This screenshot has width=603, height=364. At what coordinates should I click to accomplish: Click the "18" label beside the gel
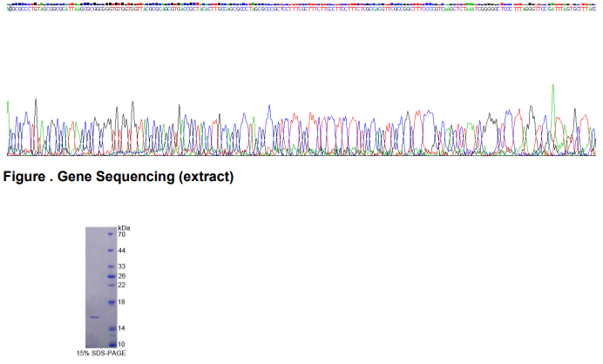[122, 302]
